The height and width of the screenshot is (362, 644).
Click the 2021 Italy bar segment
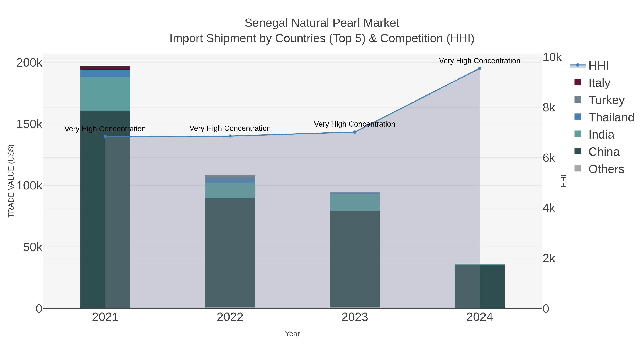click(x=105, y=68)
